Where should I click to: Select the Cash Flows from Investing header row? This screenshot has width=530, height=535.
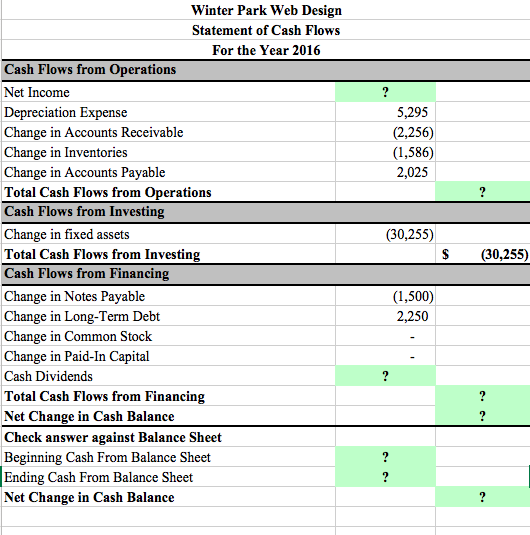(x=266, y=212)
